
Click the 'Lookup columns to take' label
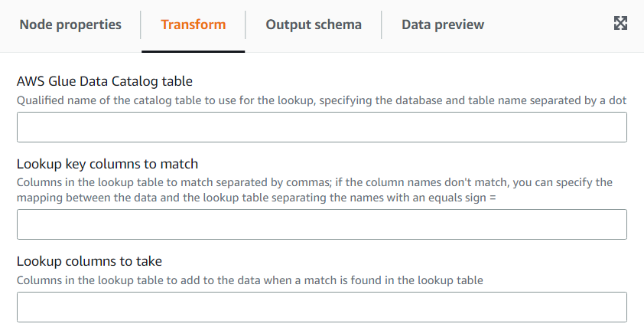tap(89, 261)
